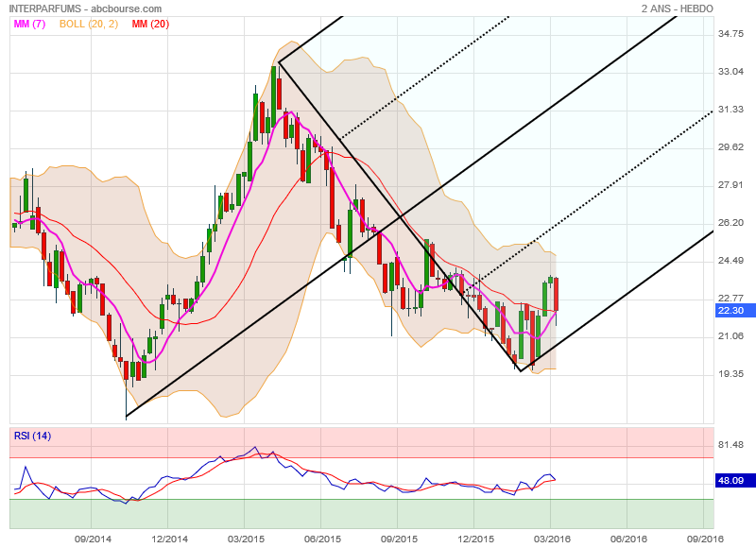Click the 24.49 price axis label
The width and height of the screenshot is (756, 548).
coord(730,261)
